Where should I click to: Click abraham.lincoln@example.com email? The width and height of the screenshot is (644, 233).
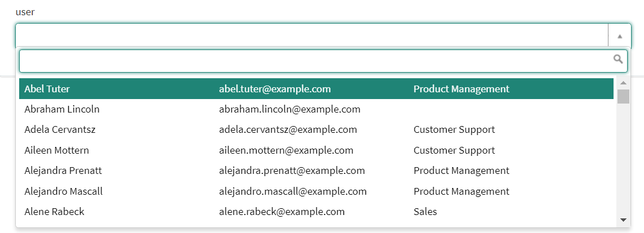(289, 109)
